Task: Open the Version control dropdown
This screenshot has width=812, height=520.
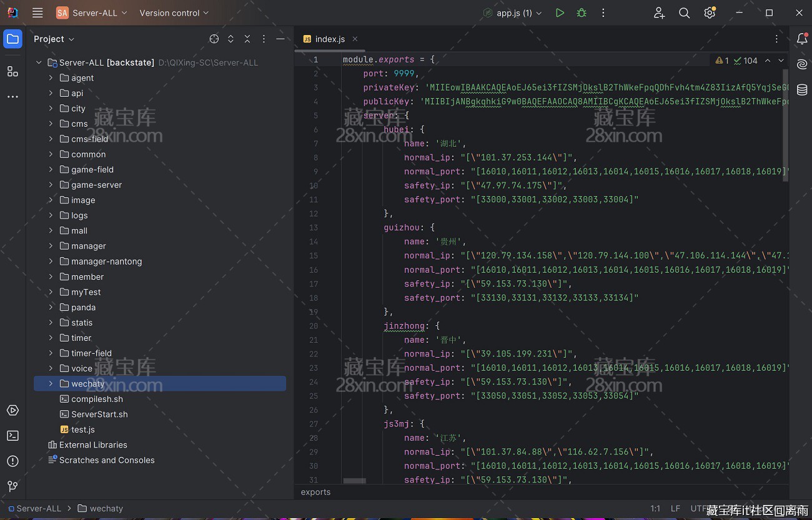Action: point(174,12)
